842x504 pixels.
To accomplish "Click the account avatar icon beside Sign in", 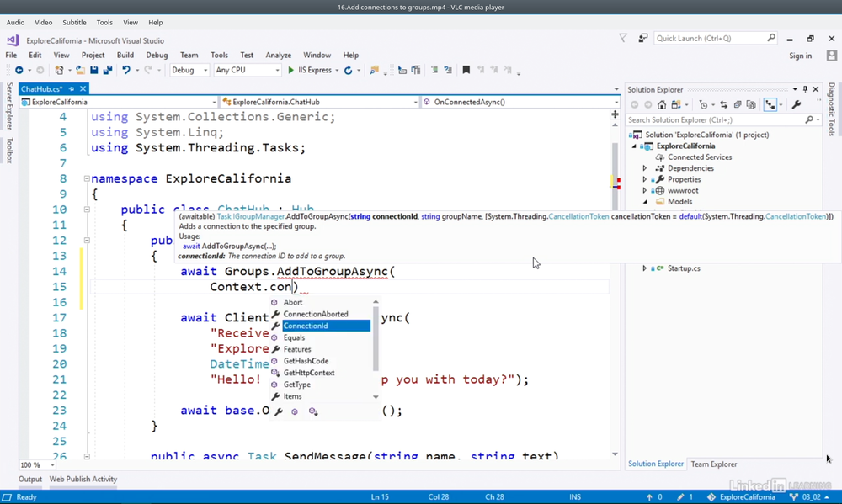I will pos(832,56).
